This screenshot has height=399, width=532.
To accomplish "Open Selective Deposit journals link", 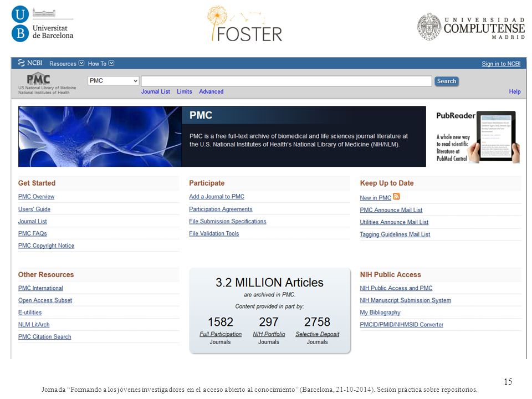I will pos(317,334).
